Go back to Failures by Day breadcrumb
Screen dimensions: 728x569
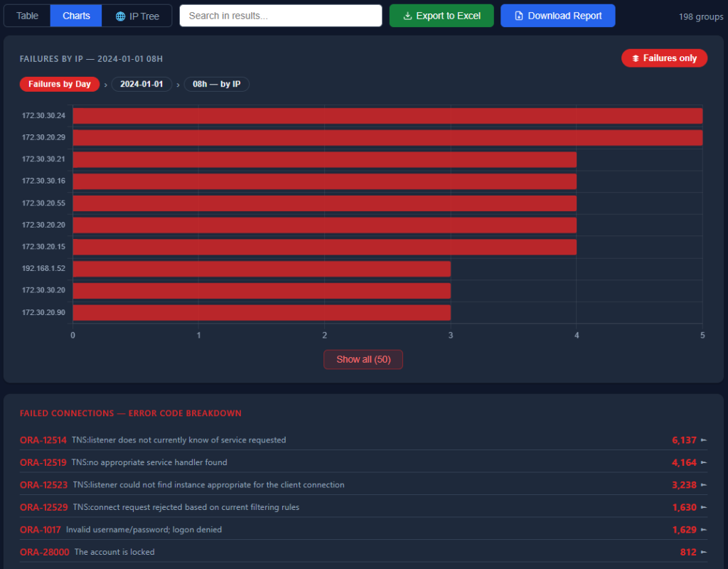click(60, 84)
